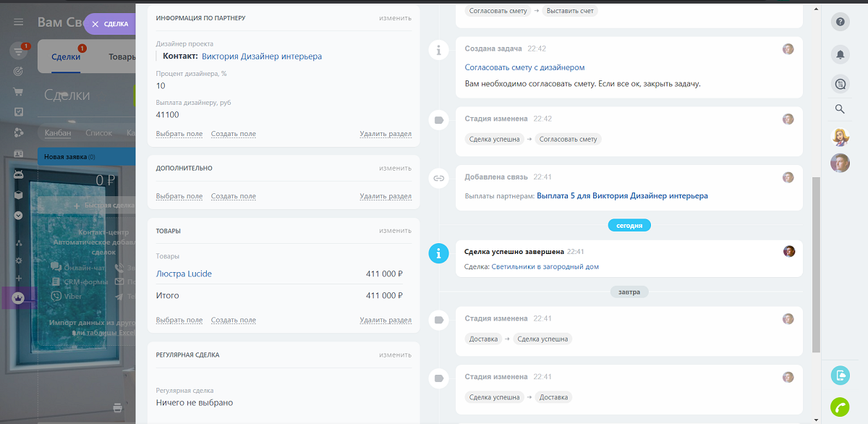Open the robot icon in left sidebar
Screen dimensions: 868x424
[x=19, y=174]
